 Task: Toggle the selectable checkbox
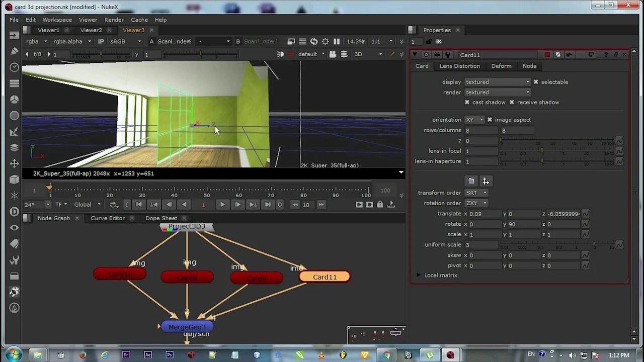click(536, 82)
